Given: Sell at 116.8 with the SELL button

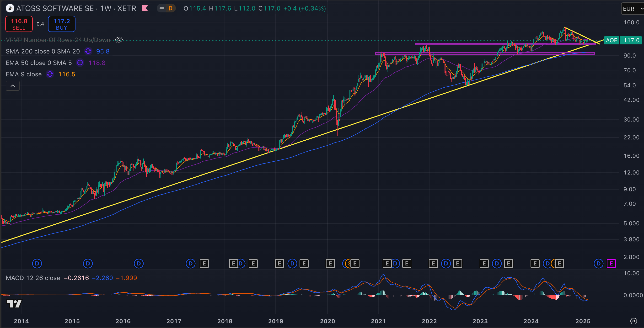Looking at the screenshot, I should coord(19,24).
